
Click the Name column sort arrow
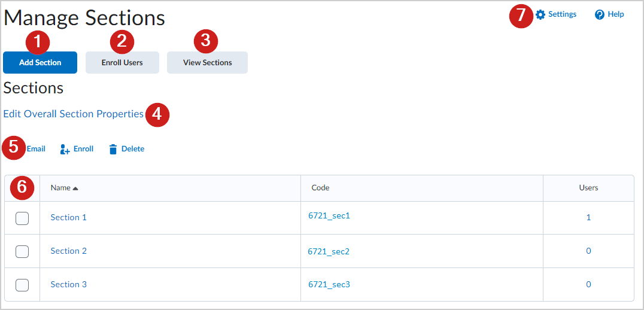pos(75,188)
